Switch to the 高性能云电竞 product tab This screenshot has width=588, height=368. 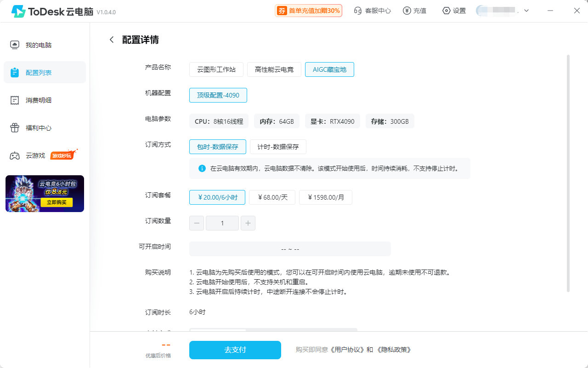click(274, 69)
